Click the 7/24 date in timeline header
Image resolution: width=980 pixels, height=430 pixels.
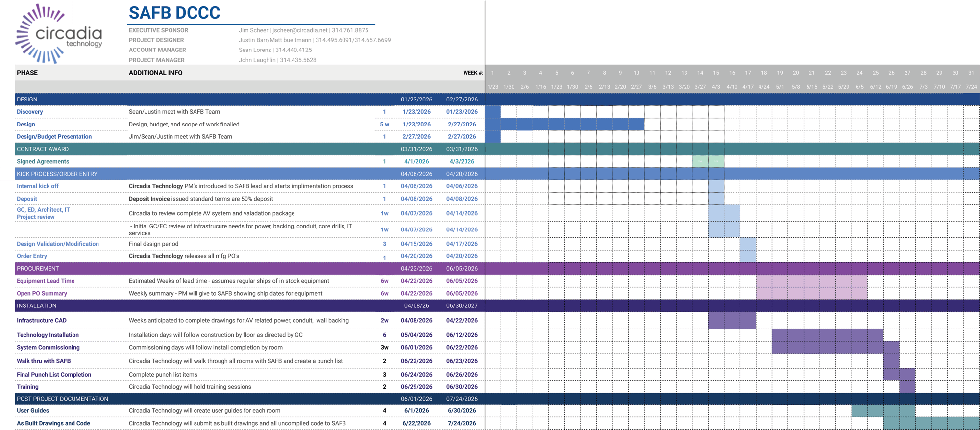tap(971, 87)
